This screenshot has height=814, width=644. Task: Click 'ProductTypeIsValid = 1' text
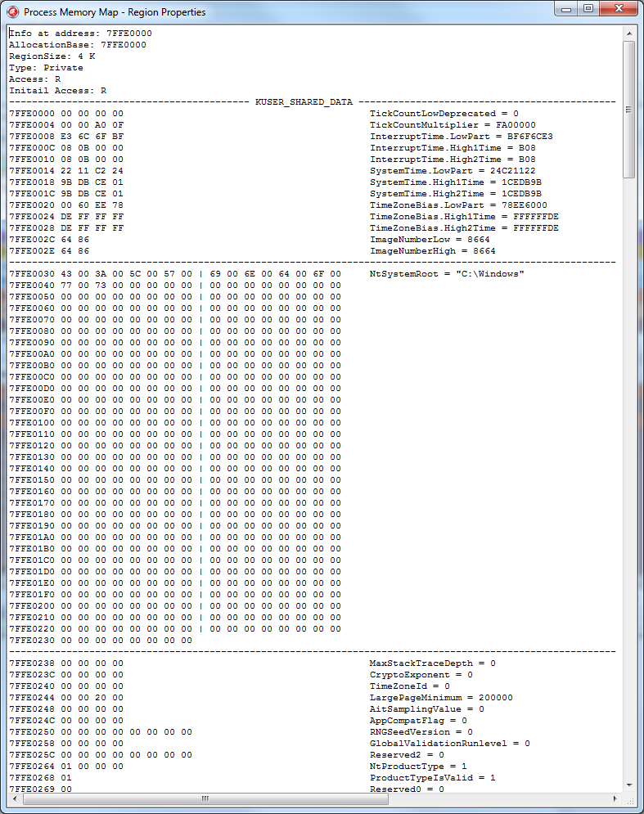pos(433,777)
